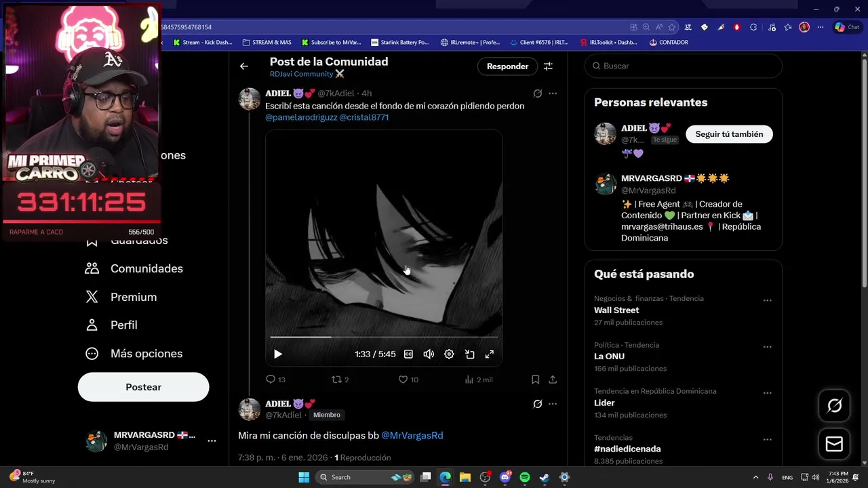Open reply filter settings icon beside Responder
This screenshot has width=868, height=488.
(548, 66)
